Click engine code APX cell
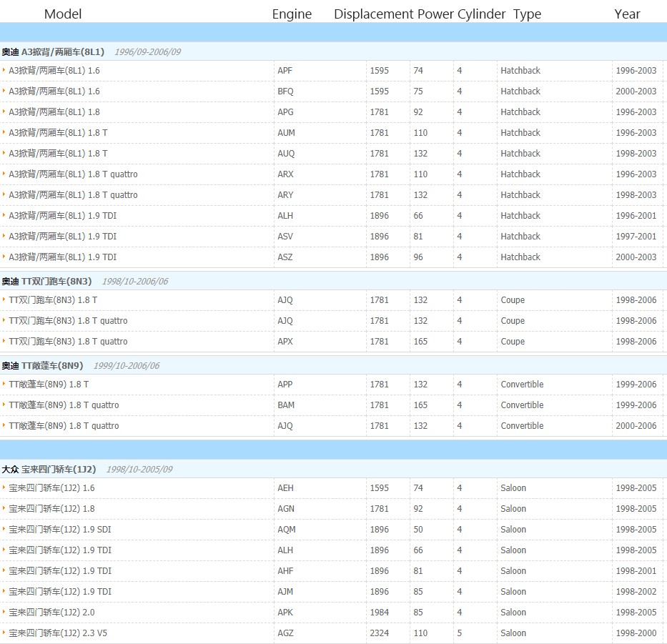The image size is (667, 644). 285,341
